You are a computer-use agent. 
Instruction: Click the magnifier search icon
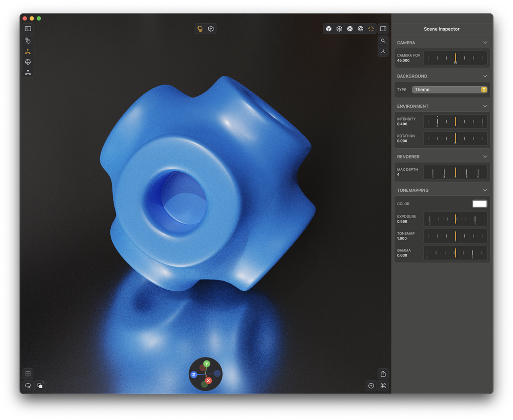point(383,41)
